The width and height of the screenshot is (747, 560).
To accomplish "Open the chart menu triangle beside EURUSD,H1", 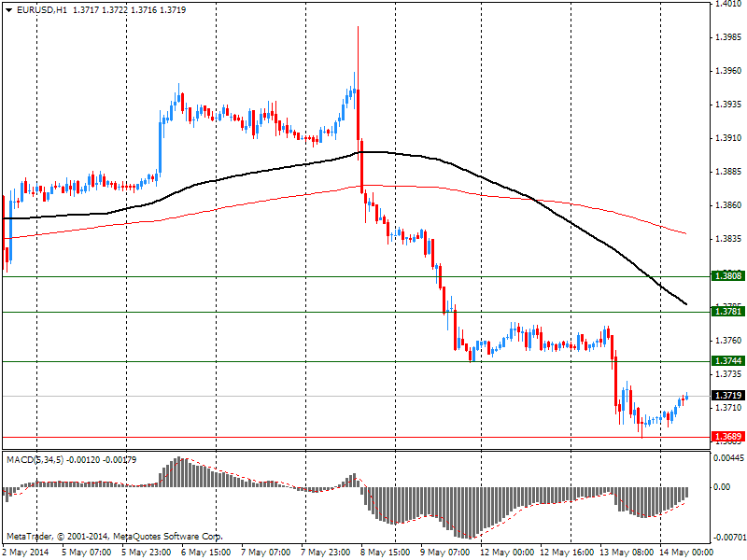I will click(x=9, y=10).
